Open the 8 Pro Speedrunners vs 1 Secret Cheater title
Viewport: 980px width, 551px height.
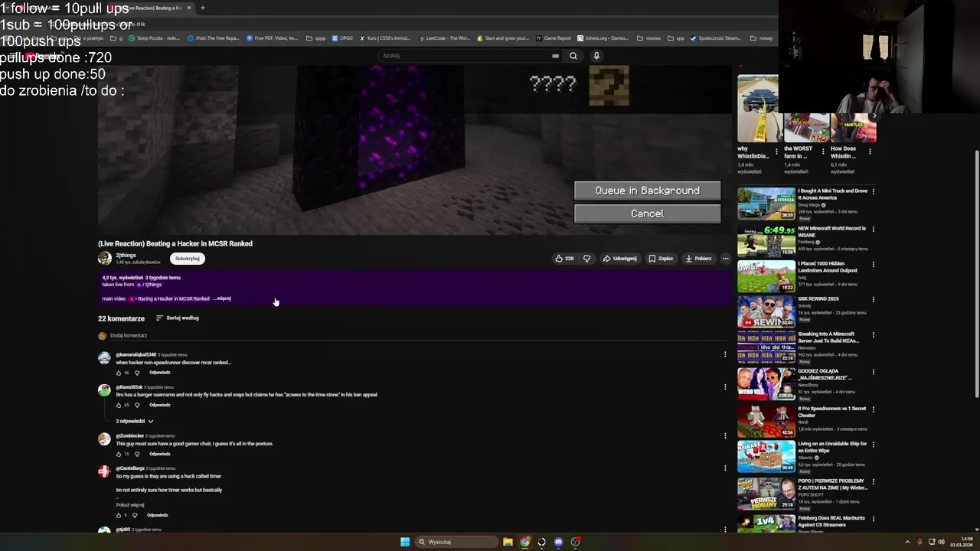[x=832, y=411]
